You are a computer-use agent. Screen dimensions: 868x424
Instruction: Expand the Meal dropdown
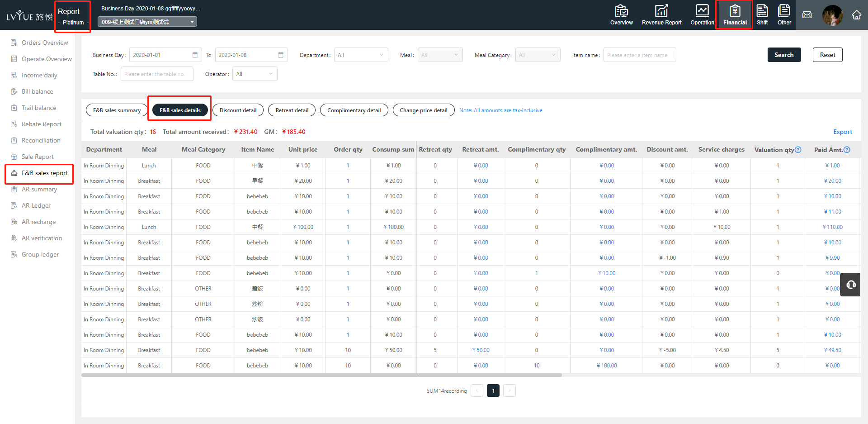[440, 55]
